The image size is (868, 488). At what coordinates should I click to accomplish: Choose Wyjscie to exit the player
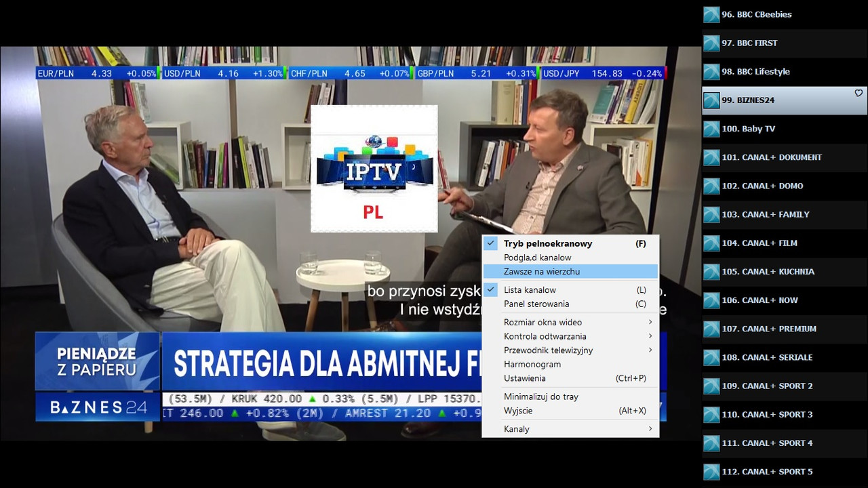click(570, 411)
